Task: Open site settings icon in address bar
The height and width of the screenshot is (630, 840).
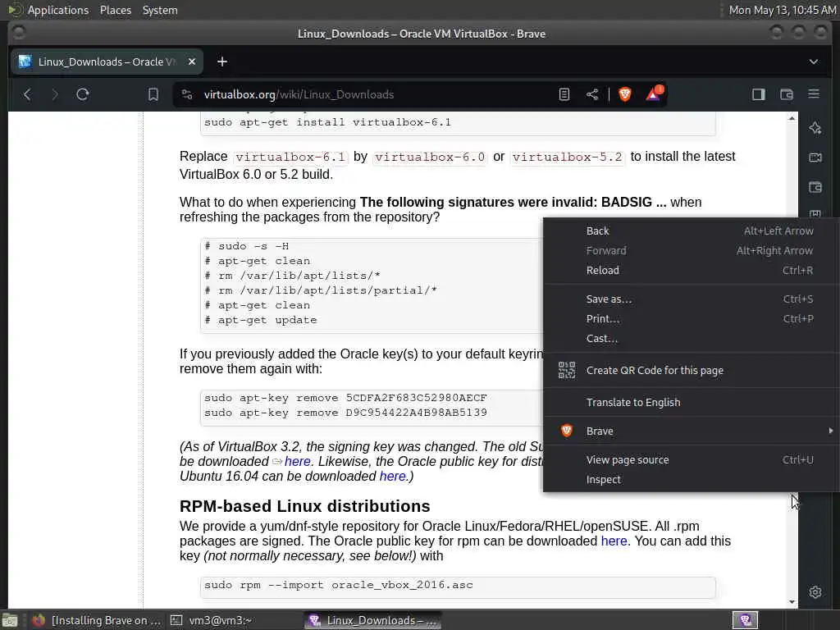Action: tap(187, 95)
